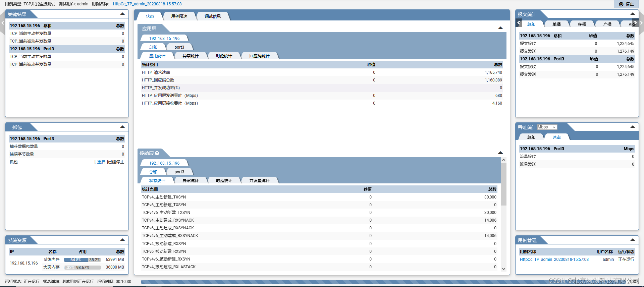Open 时延统计 tab in 应用层
The width and height of the screenshot is (644, 287).
pos(224,56)
